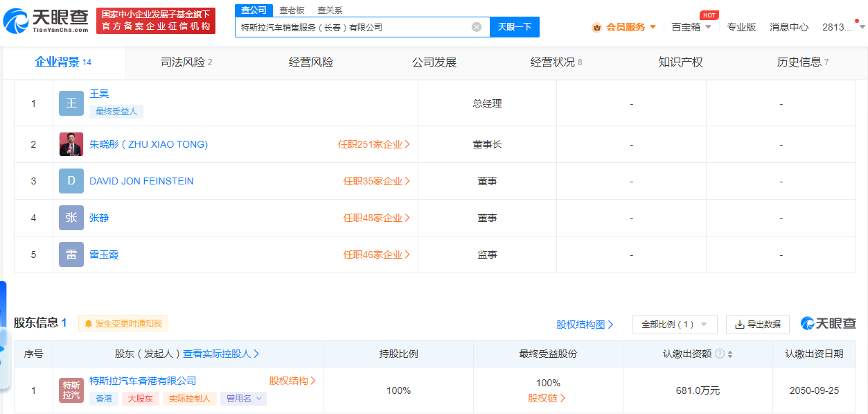
Task: Click the 天眼一下 search button
Action: 515,27
